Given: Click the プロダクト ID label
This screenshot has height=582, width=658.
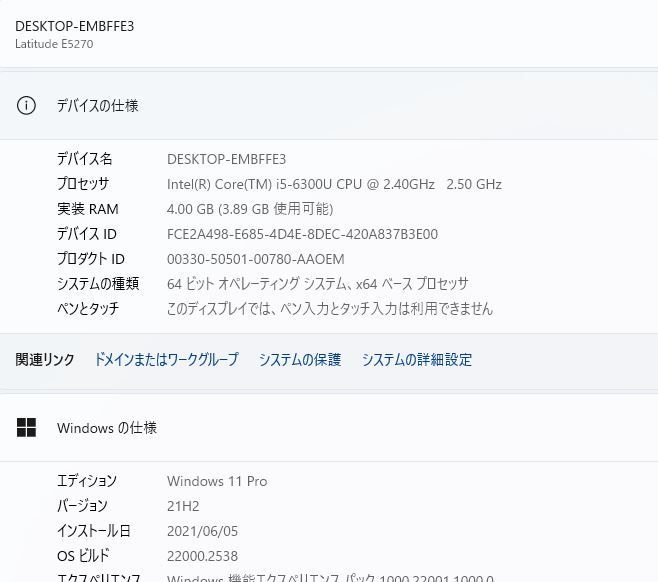Looking at the screenshot, I should click(x=91, y=259).
